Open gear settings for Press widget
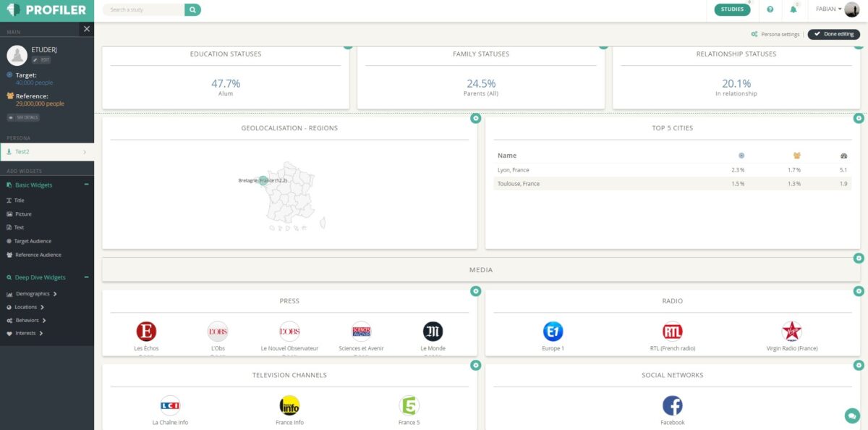This screenshot has height=430, width=868. [475, 291]
